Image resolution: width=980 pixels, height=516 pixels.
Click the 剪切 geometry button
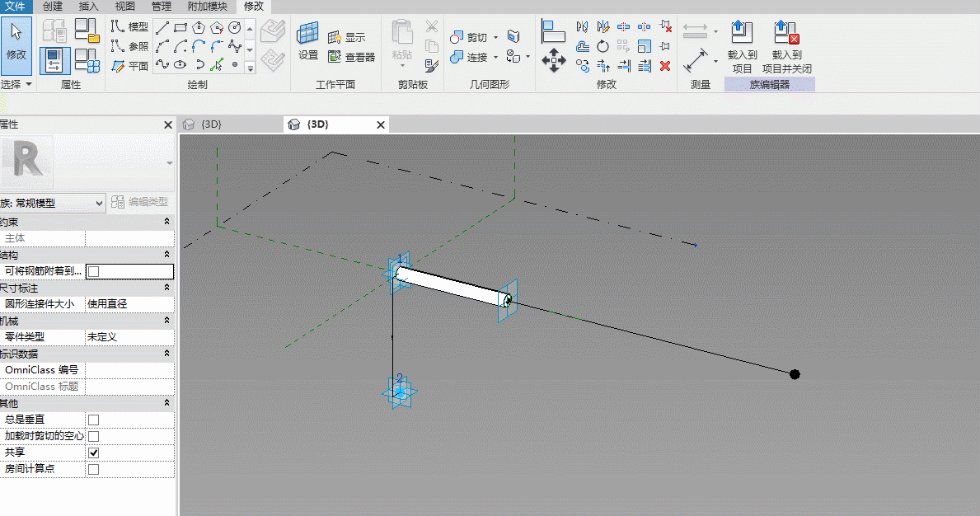474,37
